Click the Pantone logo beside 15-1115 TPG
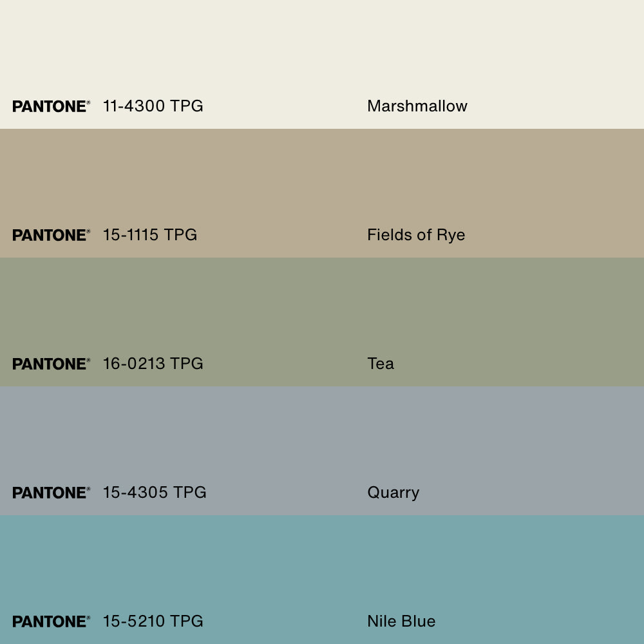 tap(51, 235)
